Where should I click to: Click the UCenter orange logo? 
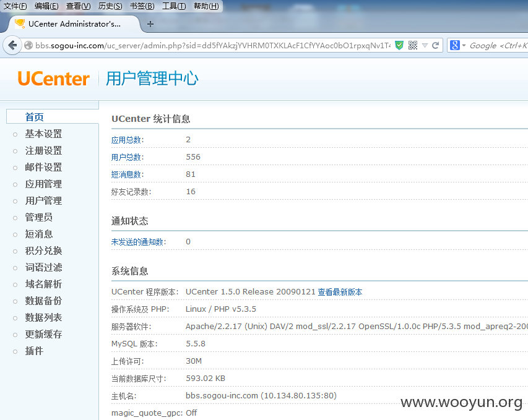tap(53, 79)
